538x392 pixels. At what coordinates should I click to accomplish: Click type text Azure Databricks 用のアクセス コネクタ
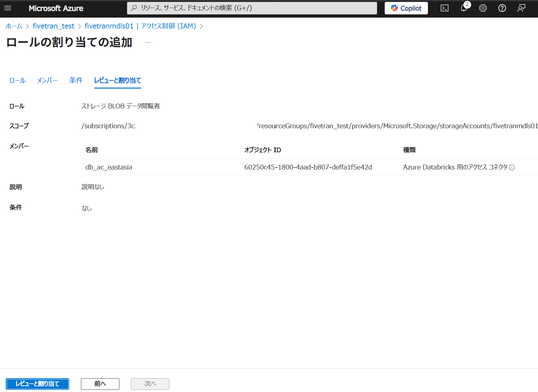(455, 167)
